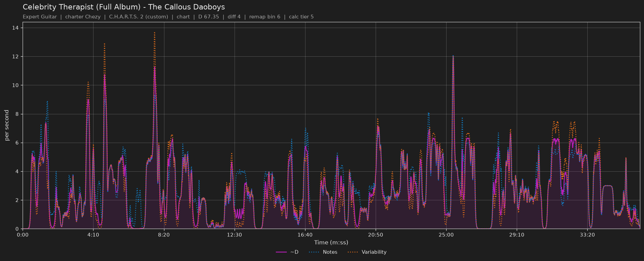The width and height of the screenshot is (644, 261).
Task: Click the "12:30" time tick label
Action: pos(235,235)
